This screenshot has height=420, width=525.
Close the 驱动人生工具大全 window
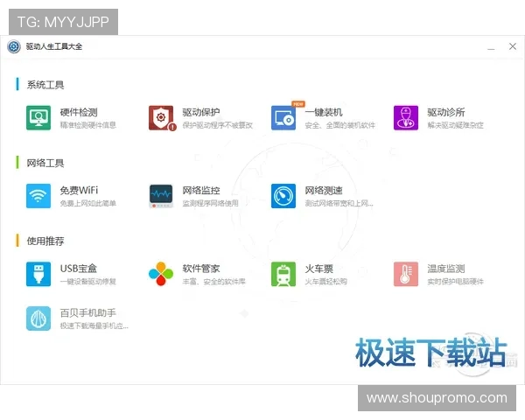pos(512,46)
